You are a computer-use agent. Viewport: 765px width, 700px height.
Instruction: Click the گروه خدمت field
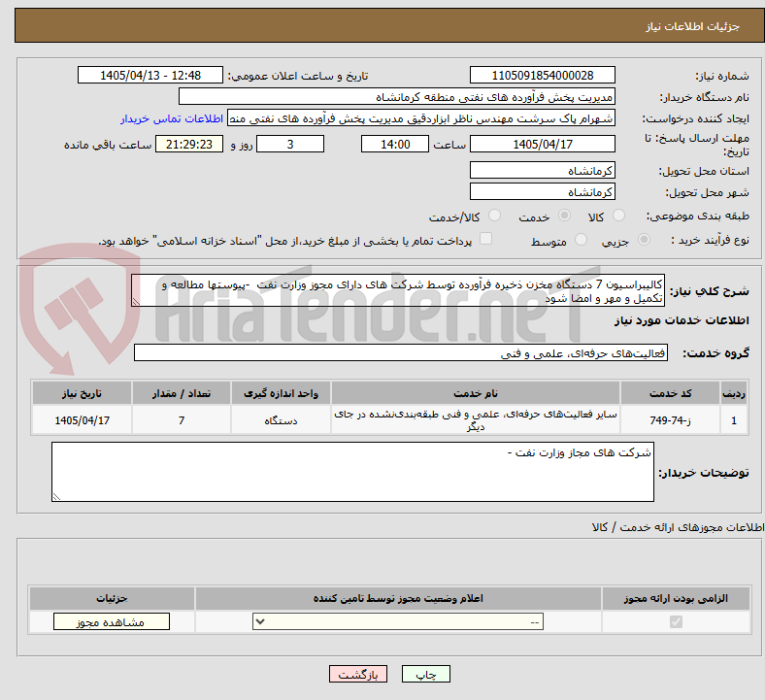pos(401,352)
